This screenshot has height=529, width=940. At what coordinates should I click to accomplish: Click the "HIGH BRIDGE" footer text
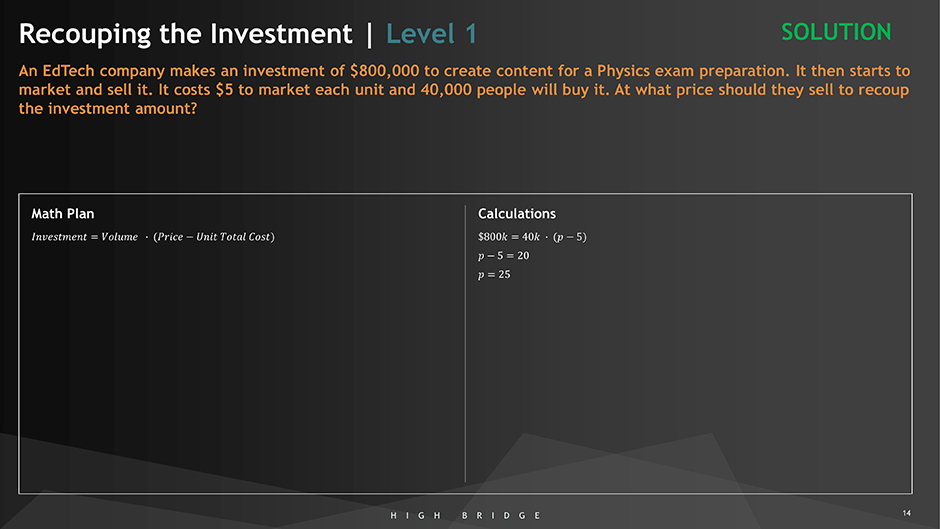[x=465, y=515]
